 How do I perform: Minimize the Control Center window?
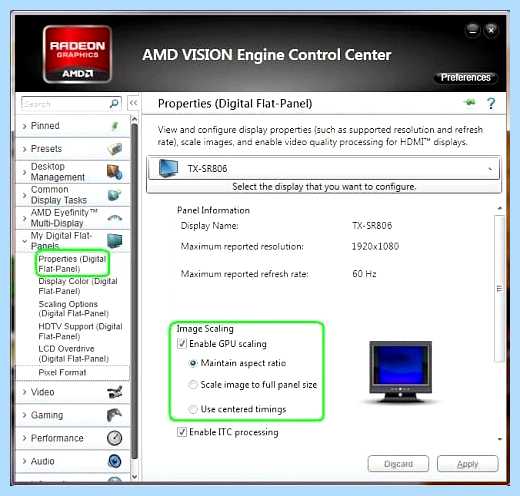(x=472, y=30)
